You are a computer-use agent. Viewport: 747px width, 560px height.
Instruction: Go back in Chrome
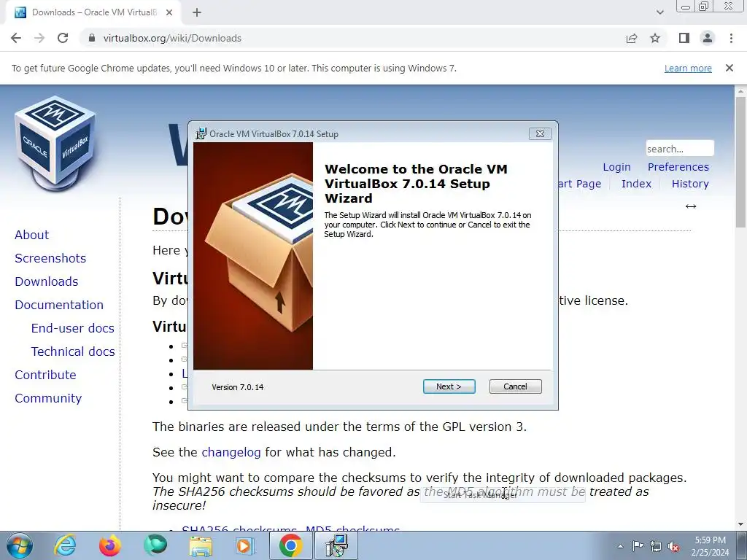16,38
